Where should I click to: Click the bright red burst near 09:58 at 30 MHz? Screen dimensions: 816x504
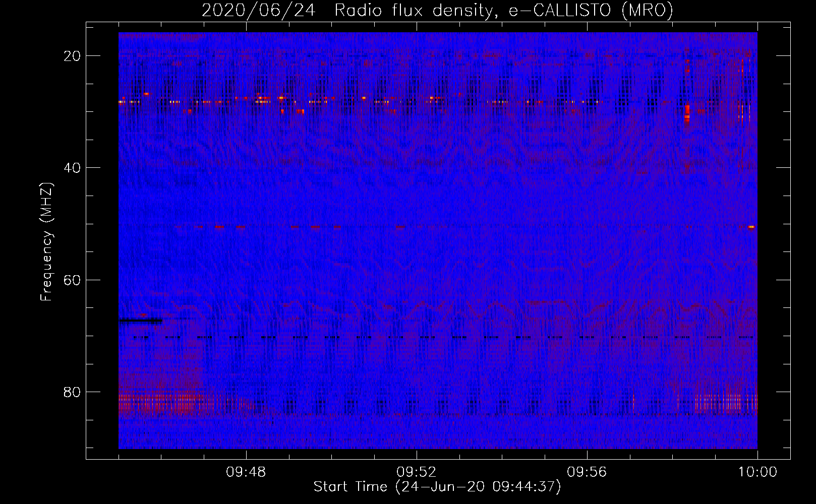pyautogui.click(x=687, y=113)
